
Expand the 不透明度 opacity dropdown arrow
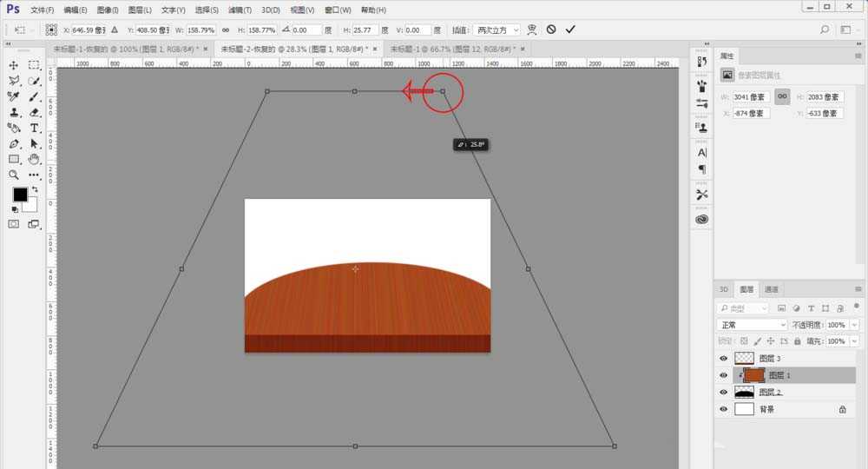point(855,325)
